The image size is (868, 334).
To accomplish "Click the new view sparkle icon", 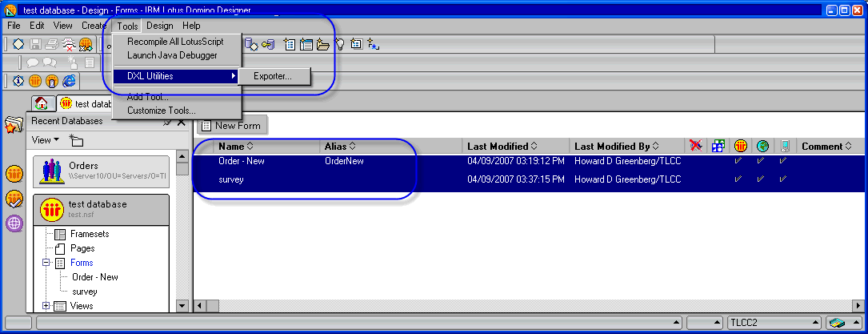I will 306,44.
